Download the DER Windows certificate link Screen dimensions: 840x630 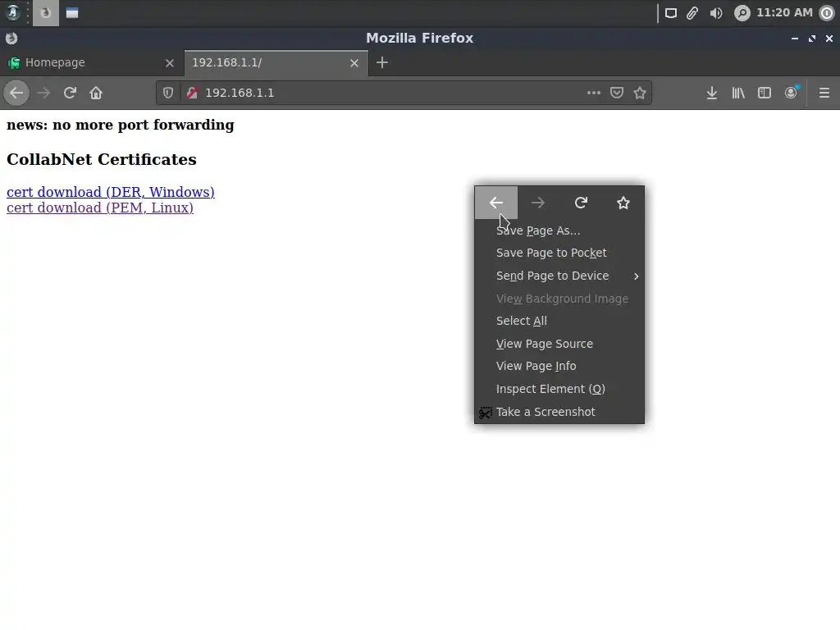[111, 192]
